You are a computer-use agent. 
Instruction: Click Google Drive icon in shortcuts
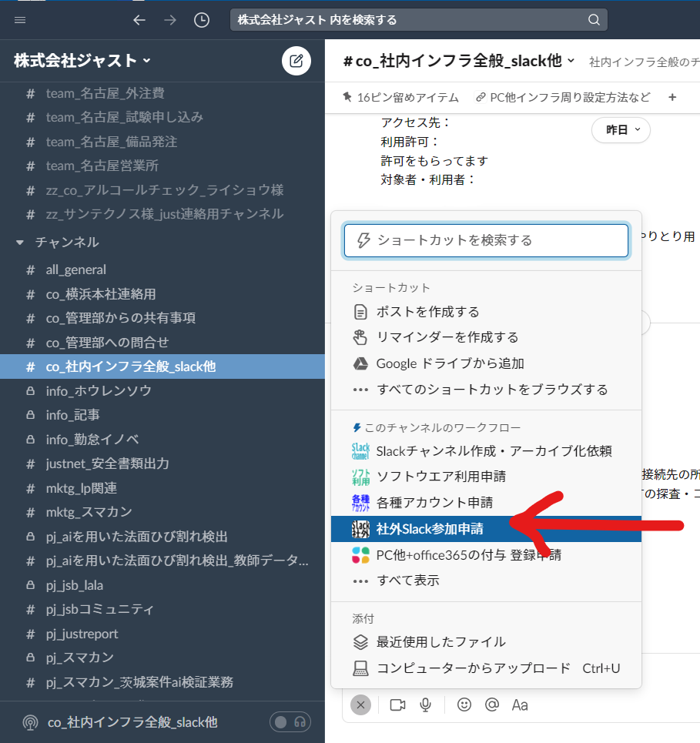click(x=360, y=363)
